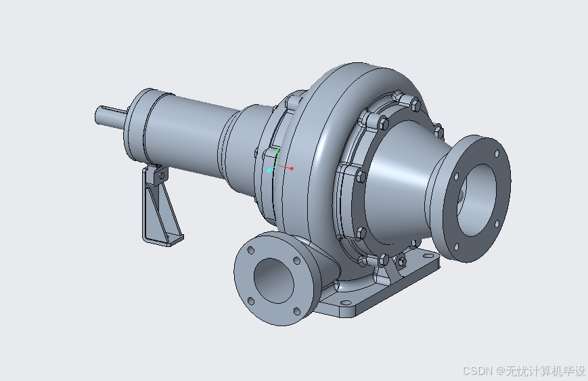This screenshot has width=588, height=381.
Task: Pick the bolt on the support bracket
Action: coord(162,175)
